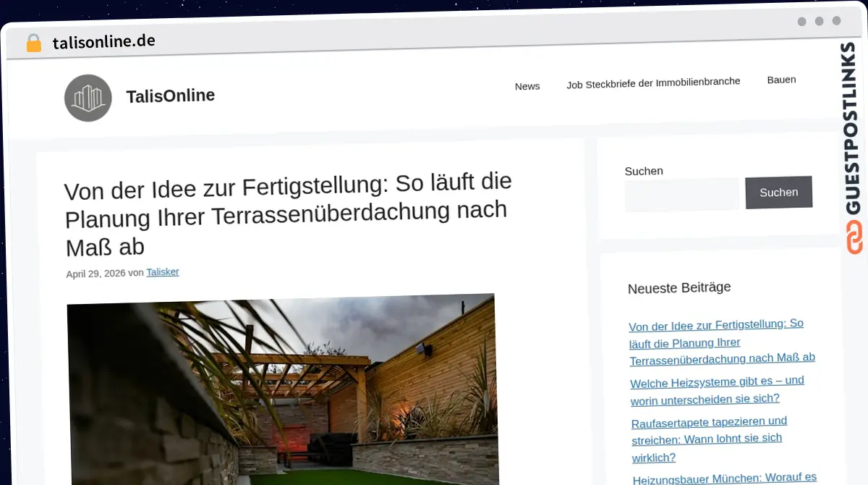The width and height of the screenshot is (868, 485).
Task: Open sidebar link Raufasertapete tapezieren und streichen
Action: tap(709, 439)
